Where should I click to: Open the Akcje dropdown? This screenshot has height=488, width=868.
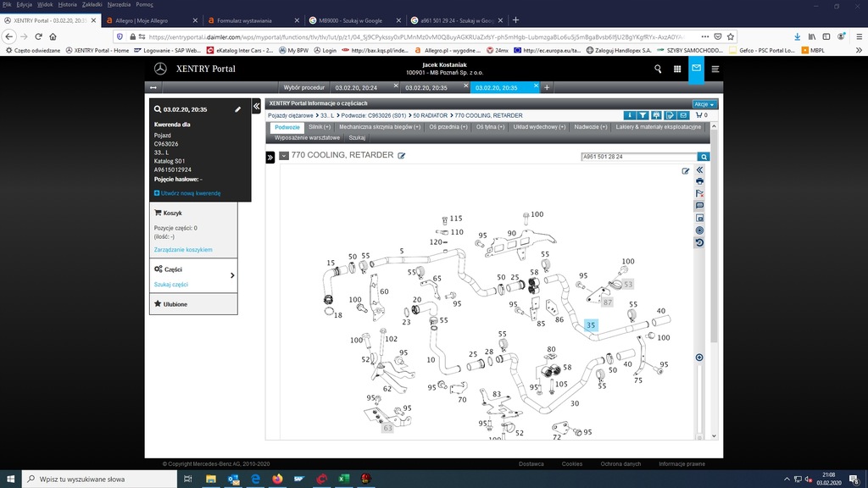pyautogui.click(x=704, y=104)
